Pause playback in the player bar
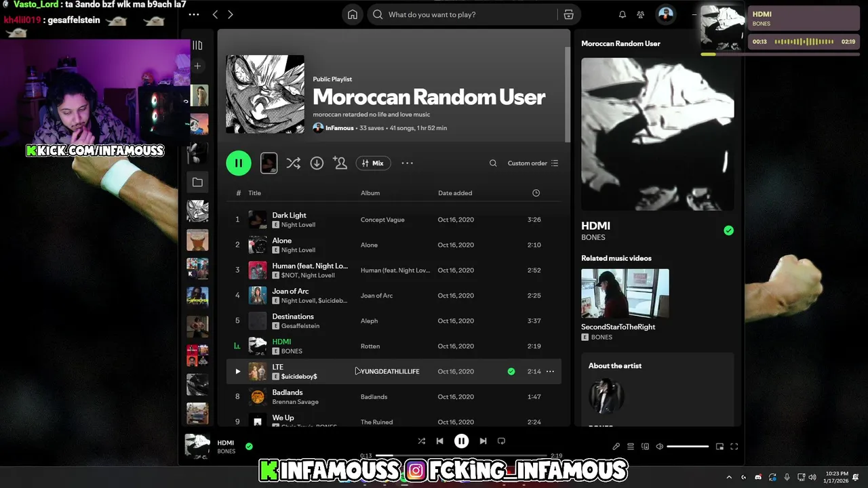This screenshot has width=868, height=488. pyautogui.click(x=461, y=441)
